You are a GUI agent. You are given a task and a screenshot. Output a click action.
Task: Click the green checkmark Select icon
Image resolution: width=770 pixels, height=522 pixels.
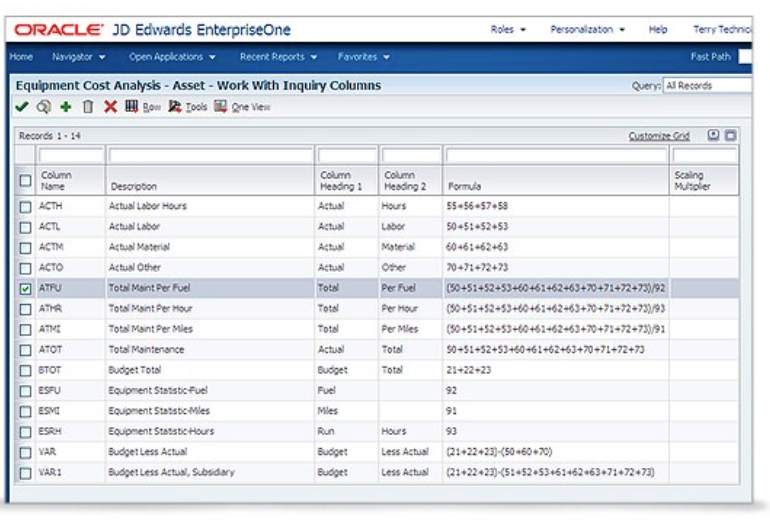click(22, 107)
